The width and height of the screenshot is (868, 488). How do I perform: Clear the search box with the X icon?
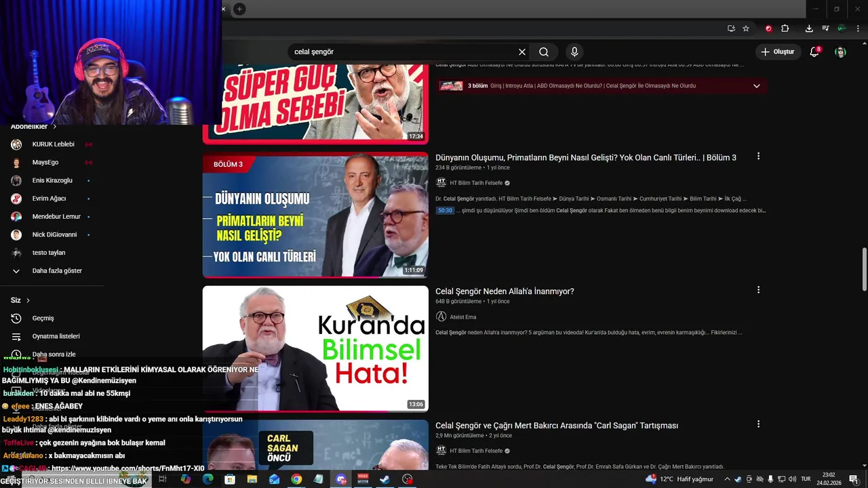point(522,52)
